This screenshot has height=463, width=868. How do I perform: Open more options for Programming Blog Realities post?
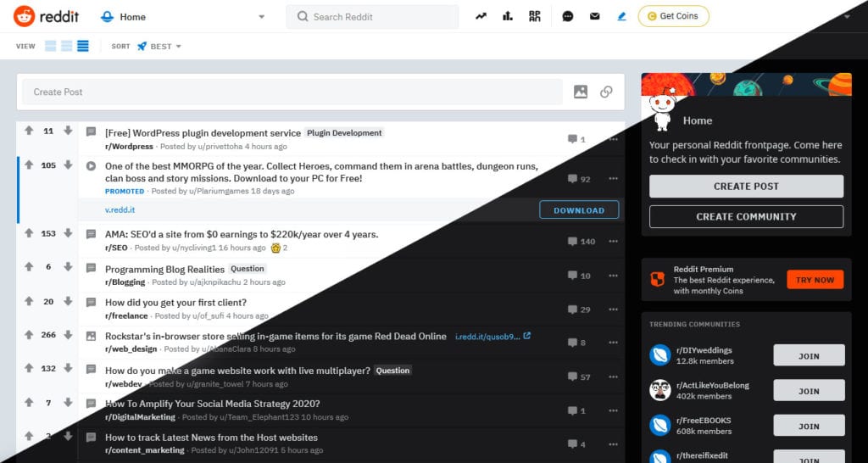[613, 276]
